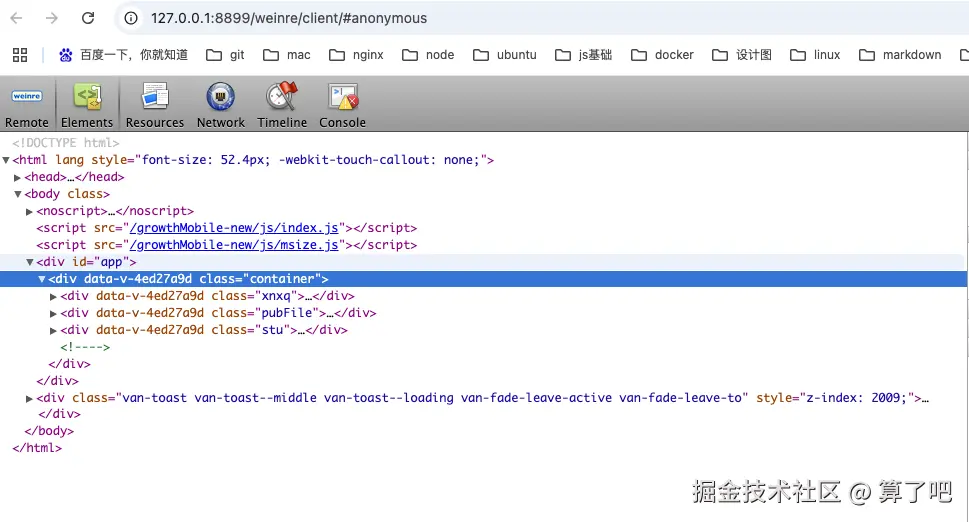Image resolution: width=969 pixels, height=522 pixels.
Task: View site information icon in address bar
Action: click(x=131, y=18)
